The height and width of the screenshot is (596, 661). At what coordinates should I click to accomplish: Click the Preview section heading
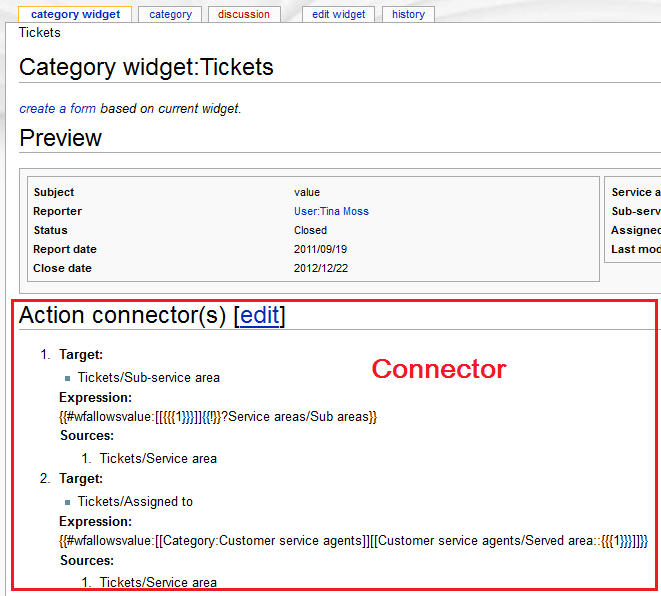tap(60, 138)
